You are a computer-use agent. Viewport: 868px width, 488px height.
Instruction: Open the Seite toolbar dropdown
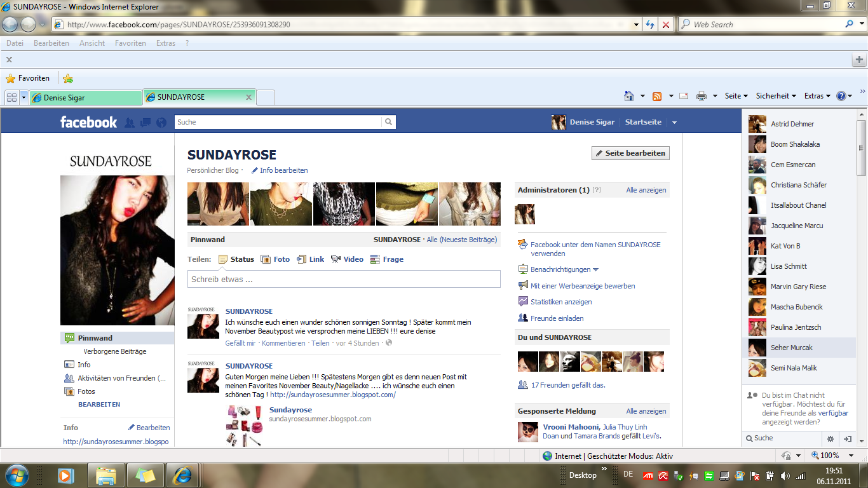click(x=736, y=96)
